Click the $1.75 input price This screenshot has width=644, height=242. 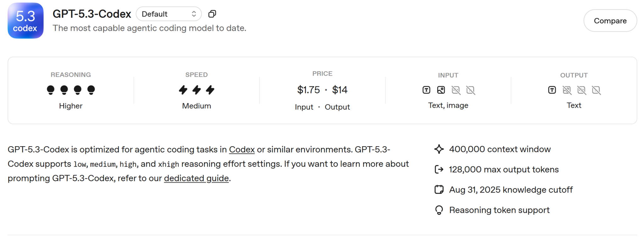(x=308, y=90)
